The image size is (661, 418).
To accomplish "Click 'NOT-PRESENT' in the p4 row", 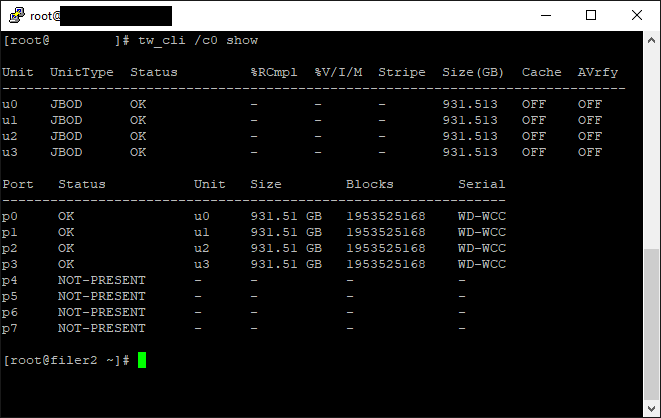I will pos(102,281).
